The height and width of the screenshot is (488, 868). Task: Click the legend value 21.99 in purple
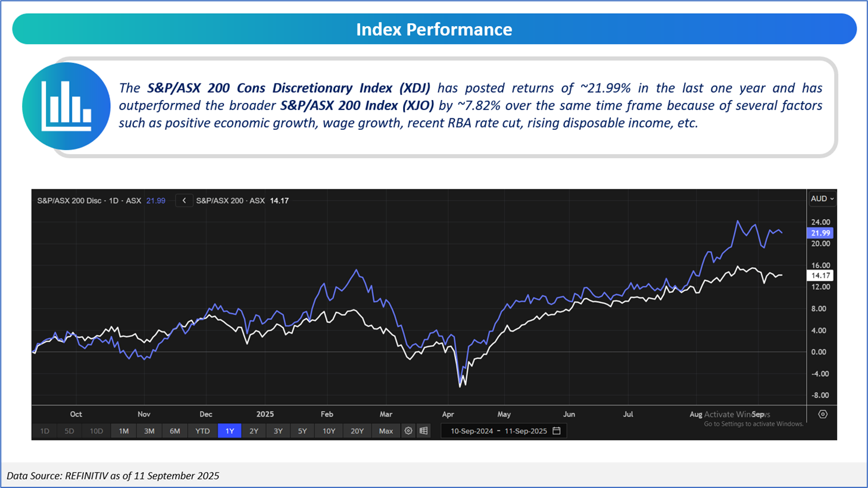(x=156, y=201)
